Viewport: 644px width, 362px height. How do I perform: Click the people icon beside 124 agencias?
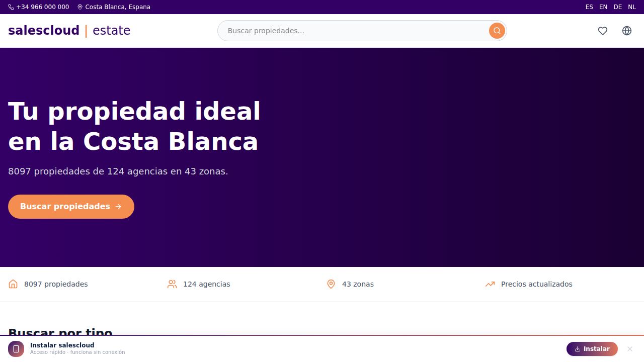point(172,284)
